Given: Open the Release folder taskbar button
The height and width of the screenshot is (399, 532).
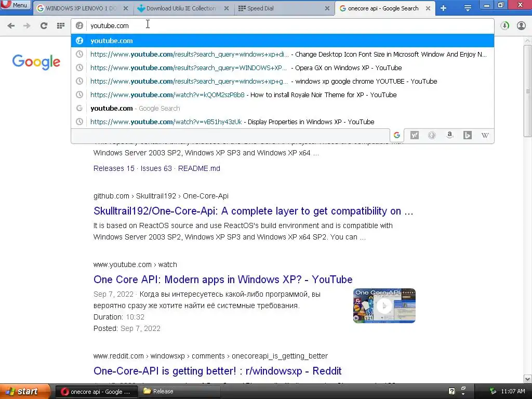Looking at the screenshot, I should (179, 392).
